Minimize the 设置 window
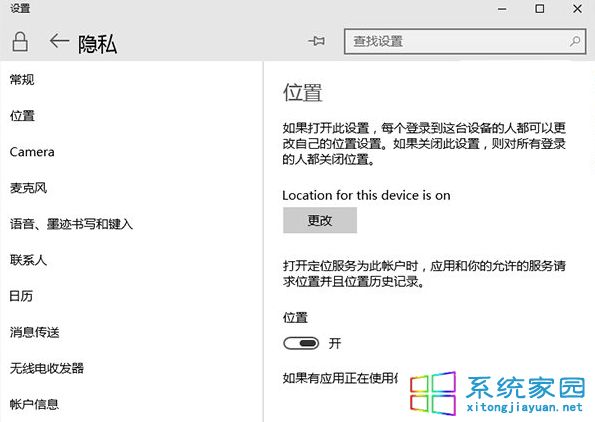595x422 pixels. (x=502, y=9)
